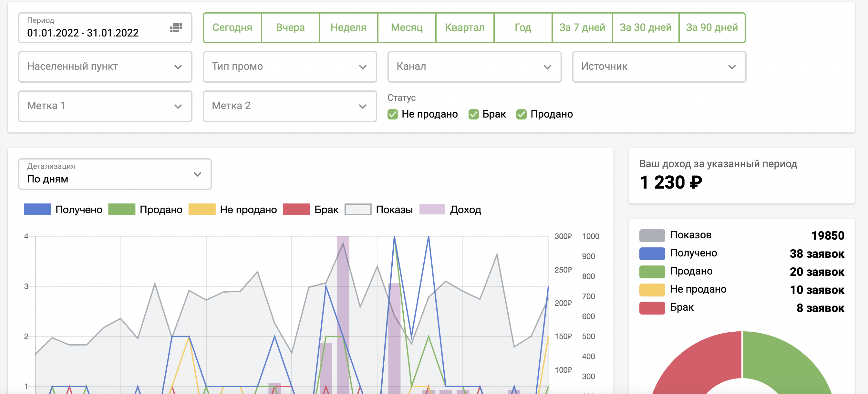The width and height of the screenshot is (868, 394).
Task: Open the Тип промо dropdown
Action: [290, 67]
